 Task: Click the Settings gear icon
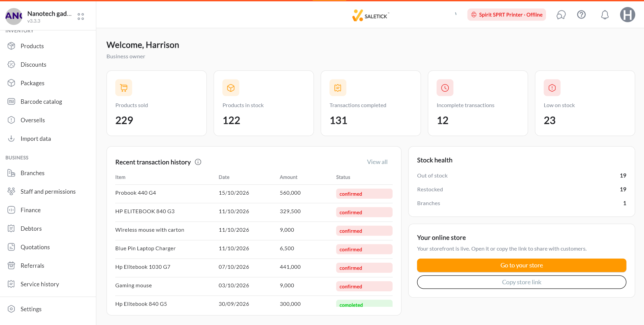[11, 309]
